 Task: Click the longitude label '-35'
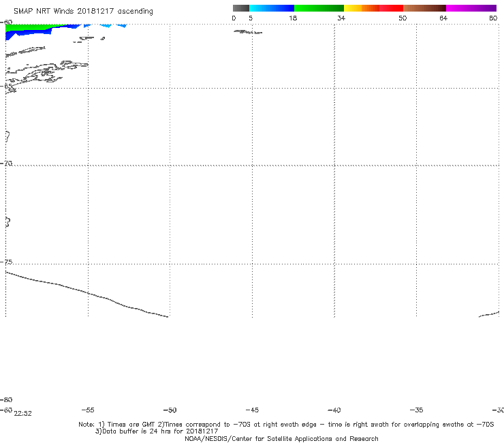click(x=416, y=410)
